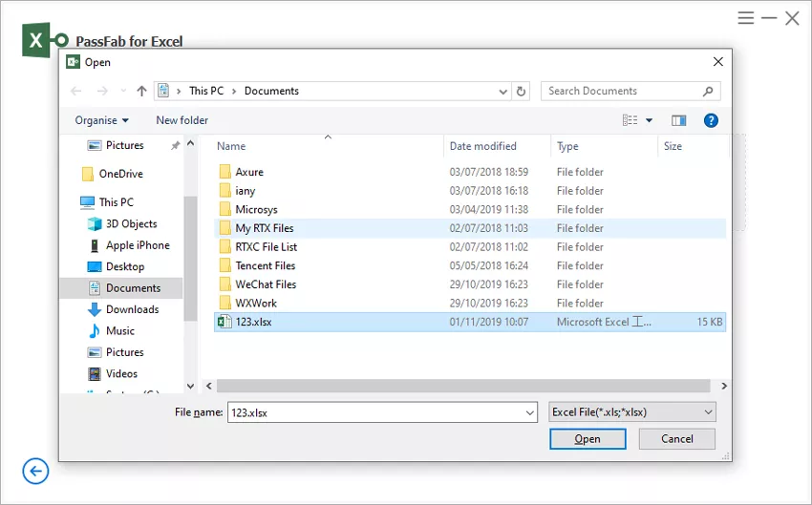Open the PassFab hamburger menu
Image resolution: width=812 pixels, height=505 pixels.
coord(746,18)
